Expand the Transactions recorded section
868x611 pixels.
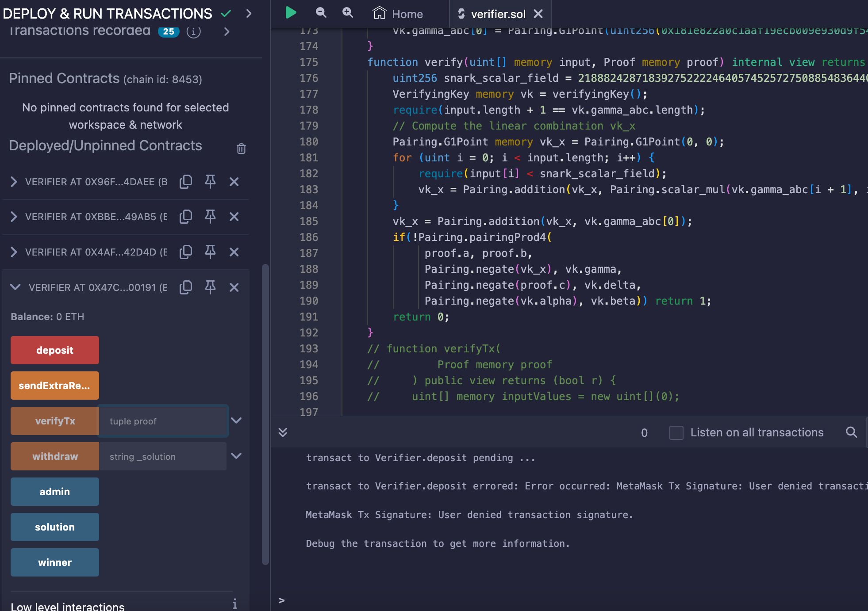tap(227, 31)
